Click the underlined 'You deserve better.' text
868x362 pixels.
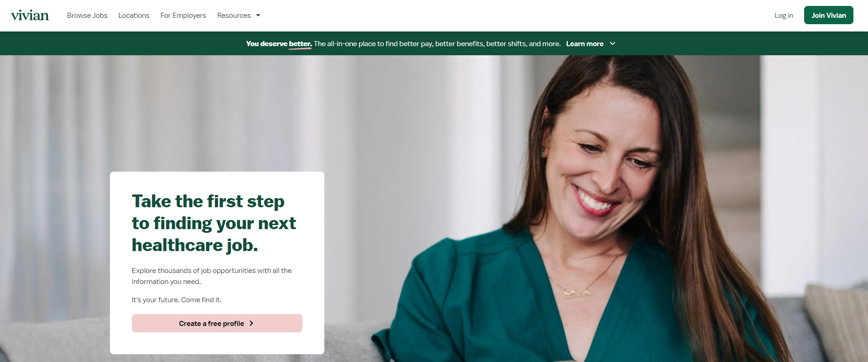click(279, 44)
